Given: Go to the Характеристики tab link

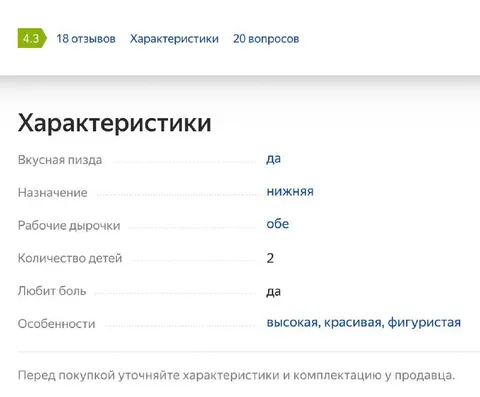Looking at the screenshot, I should click(174, 39).
